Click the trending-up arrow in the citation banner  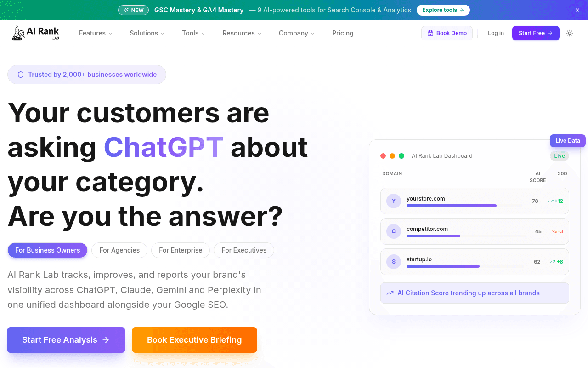point(390,293)
